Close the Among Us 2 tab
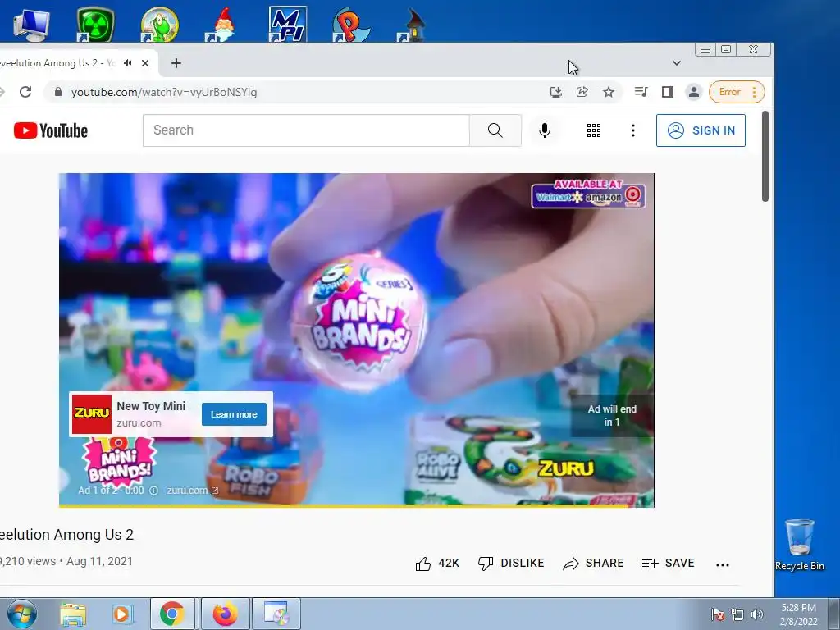Image resolution: width=840 pixels, height=630 pixels. pyautogui.click(x=144, y=63)
